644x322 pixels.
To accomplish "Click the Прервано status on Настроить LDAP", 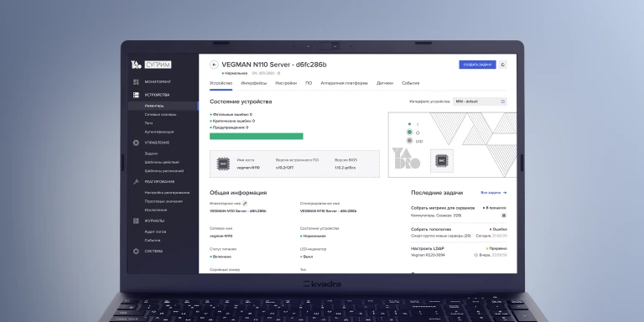I will (496, 248).
